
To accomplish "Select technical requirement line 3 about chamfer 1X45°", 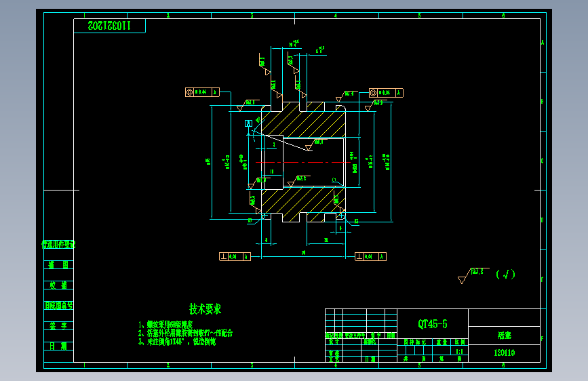I will pos(177,342).
